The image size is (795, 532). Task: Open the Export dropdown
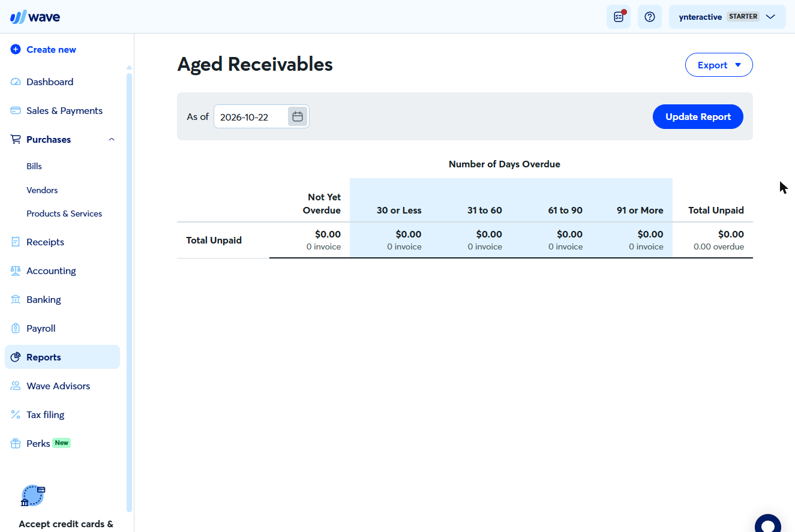click(719, 65)
